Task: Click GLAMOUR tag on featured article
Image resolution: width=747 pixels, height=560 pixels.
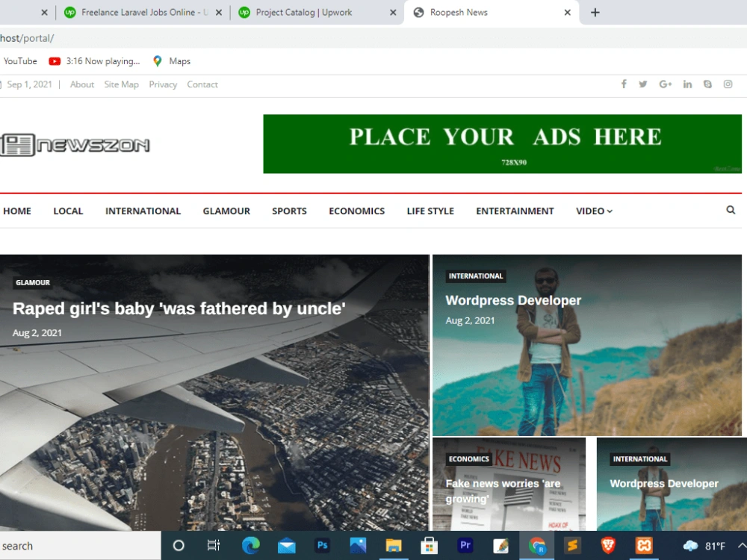Action: (32, 282)
